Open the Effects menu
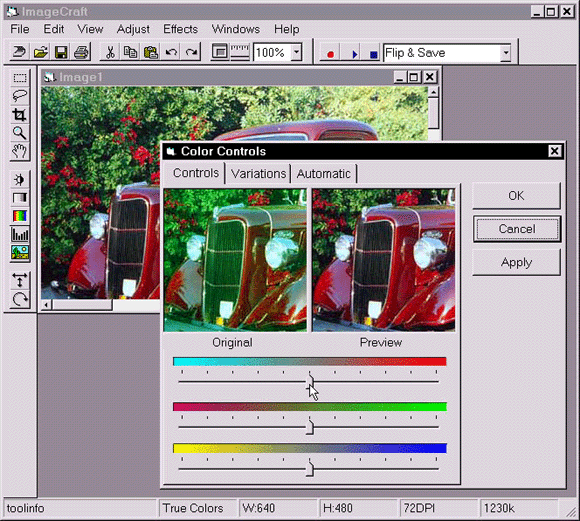Image resolution: width=580 pixels, height=521 pixels. pos(181,29)
